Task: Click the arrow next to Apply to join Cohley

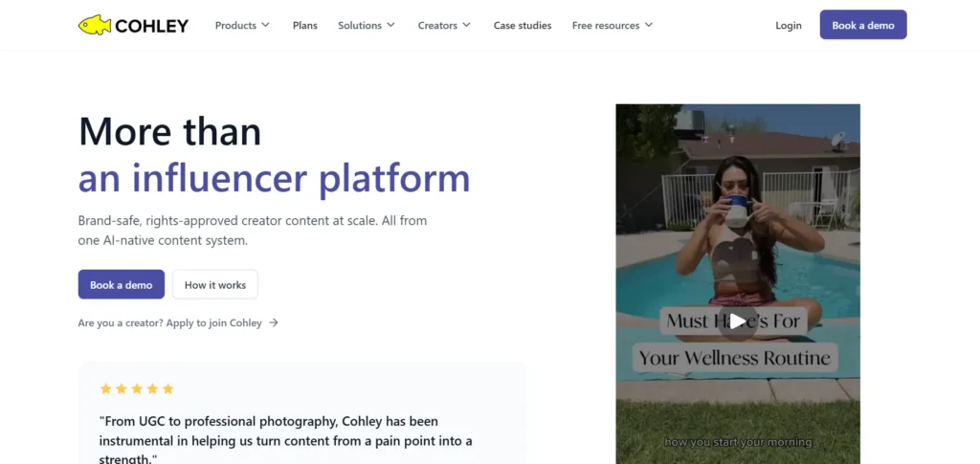Action: pyautogui.click(x=273, y=322)
